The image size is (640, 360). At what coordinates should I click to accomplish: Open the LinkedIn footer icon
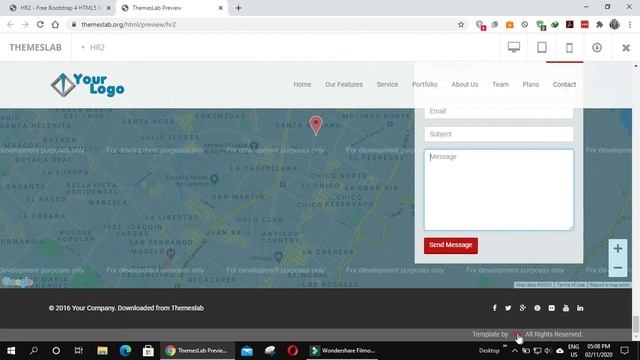click(x=580, y=308)
